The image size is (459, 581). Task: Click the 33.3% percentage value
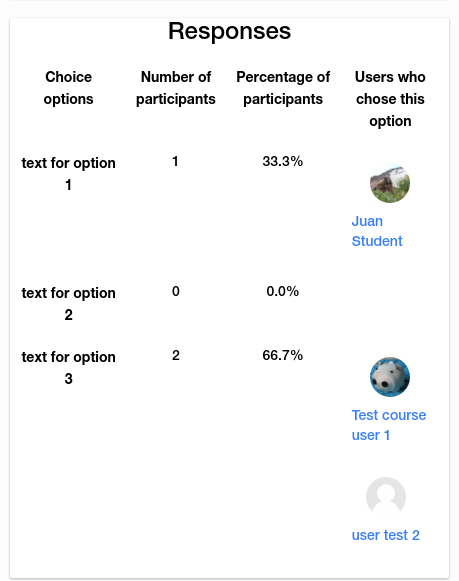[283, 161]
